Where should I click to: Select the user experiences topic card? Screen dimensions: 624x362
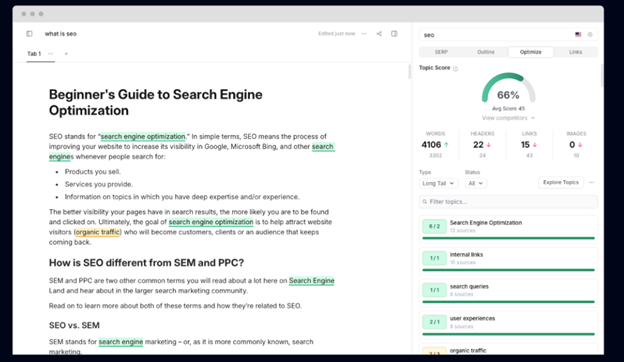[x=508, y=324]
